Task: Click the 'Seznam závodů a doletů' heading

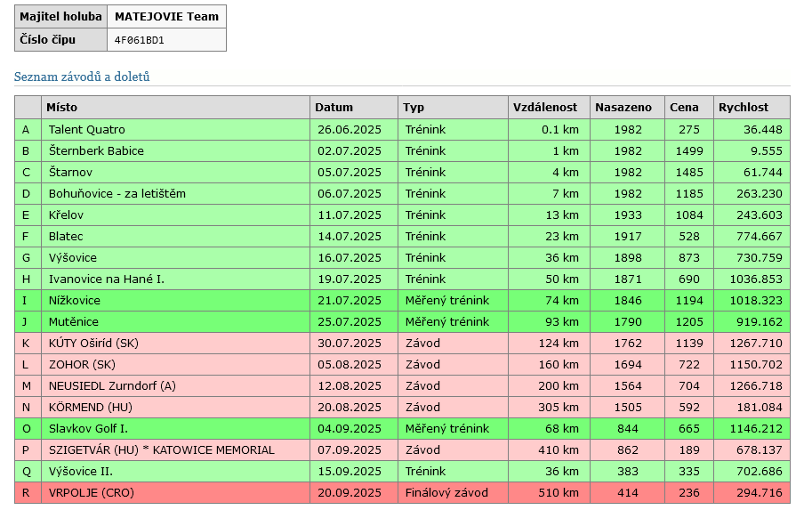Action: [82, 77]
